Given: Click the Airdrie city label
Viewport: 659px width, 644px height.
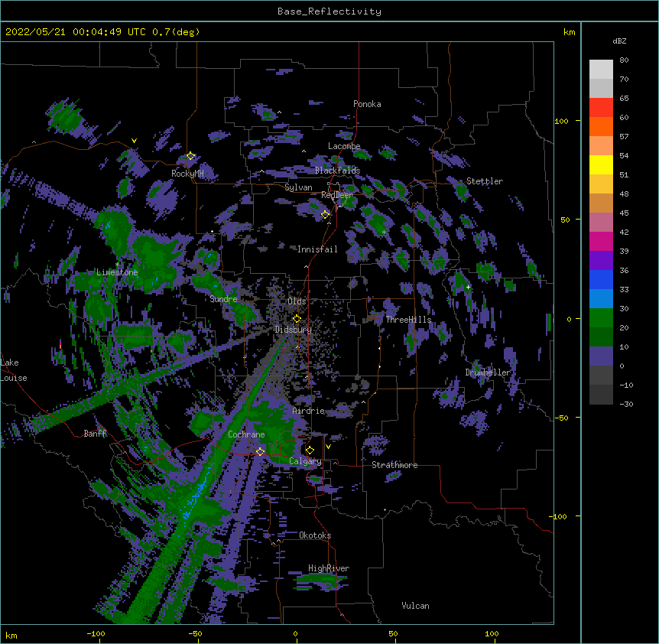Looking at the screenshot, I should point(309,411).
